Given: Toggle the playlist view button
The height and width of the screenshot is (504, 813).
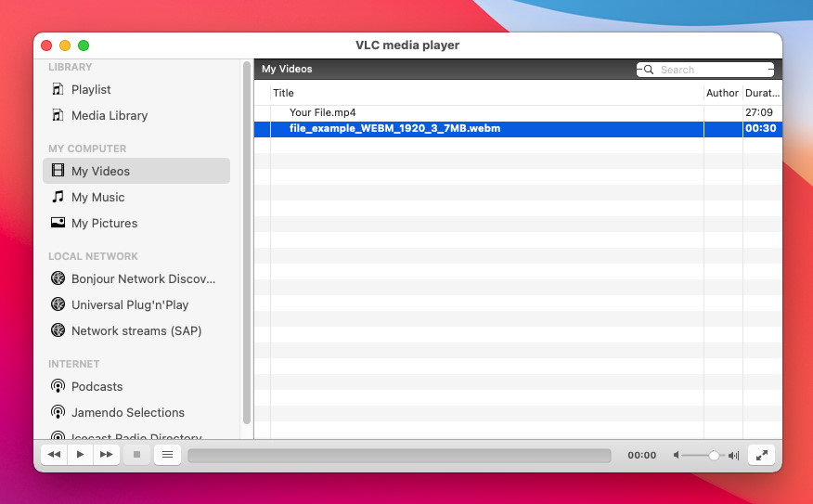Looking at the screenshot, I should pos(167,455).
